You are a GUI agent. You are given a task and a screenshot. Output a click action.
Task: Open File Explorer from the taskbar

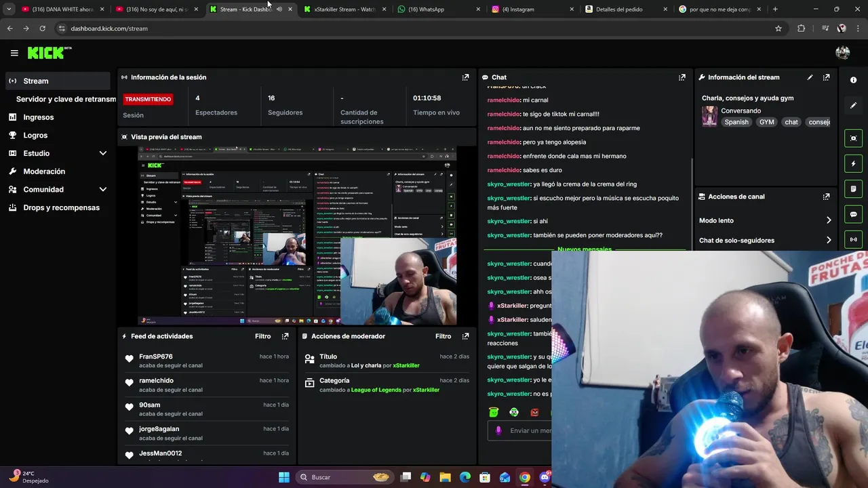(x=445, y=477)
